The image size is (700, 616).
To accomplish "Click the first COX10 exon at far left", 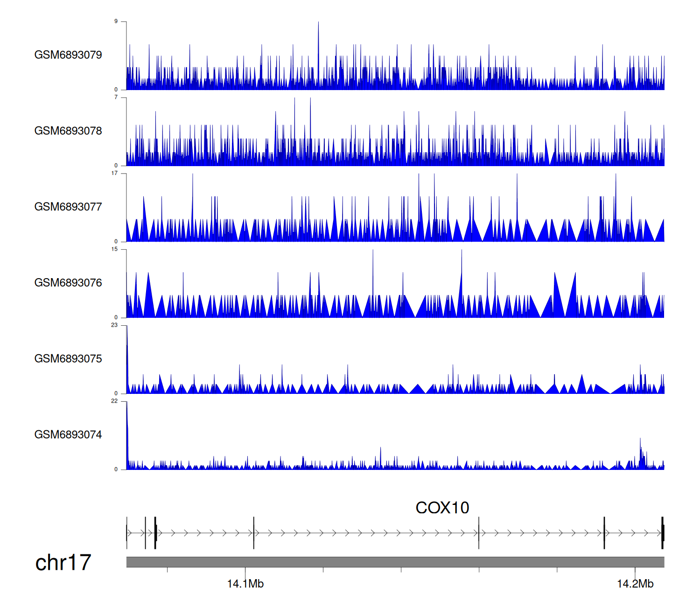I will click(127, 533).
